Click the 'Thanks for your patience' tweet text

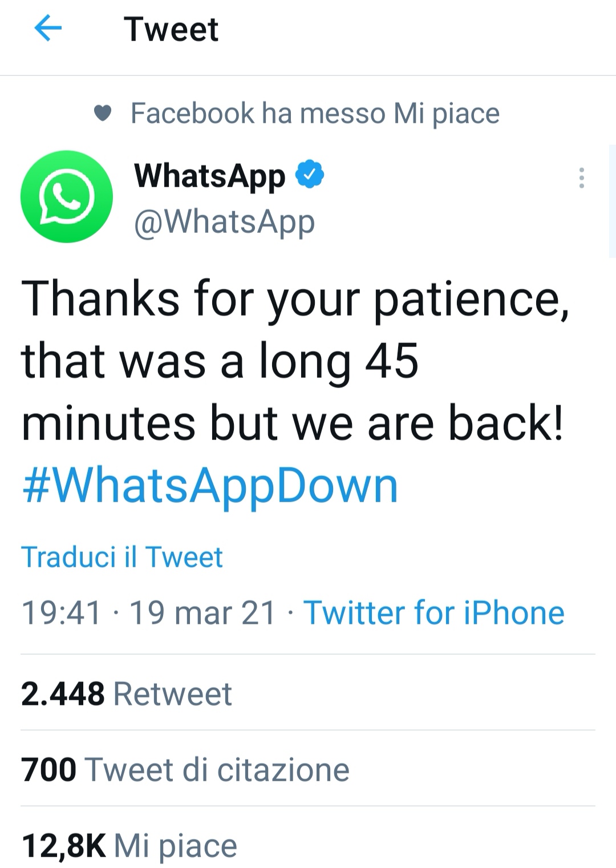pos(295,298)
